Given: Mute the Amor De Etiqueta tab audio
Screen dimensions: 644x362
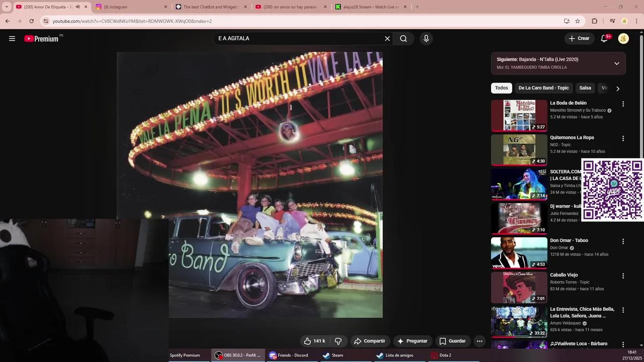Looking at the screenshot, I should click(x=77, y=7).
